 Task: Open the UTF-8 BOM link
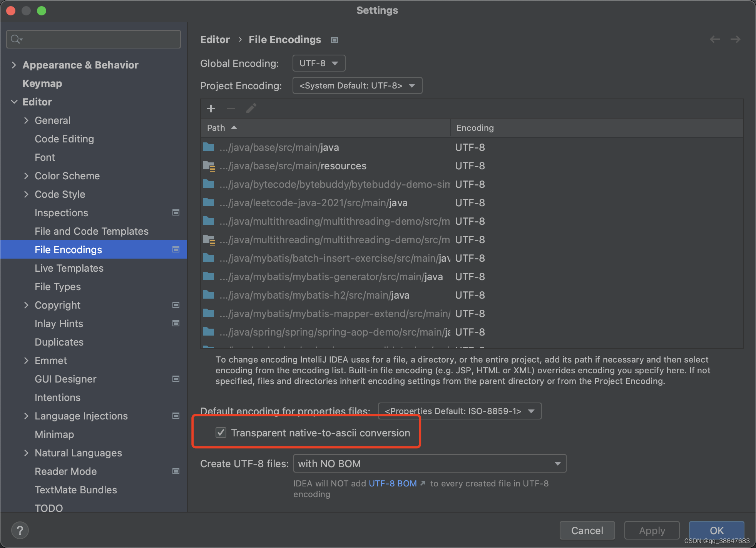(393, 483)
